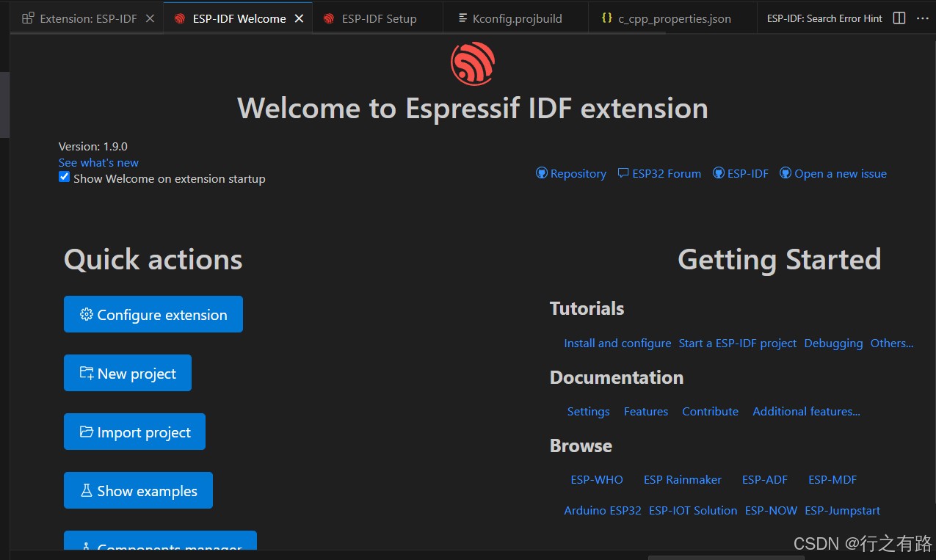Browse the ESP-ADF link
Screen dimensions: 936x560
(765, 479)
